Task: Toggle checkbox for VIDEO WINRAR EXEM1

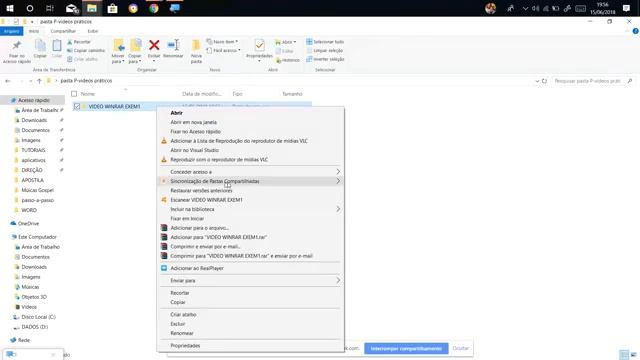Action: [x=77, y=107]
